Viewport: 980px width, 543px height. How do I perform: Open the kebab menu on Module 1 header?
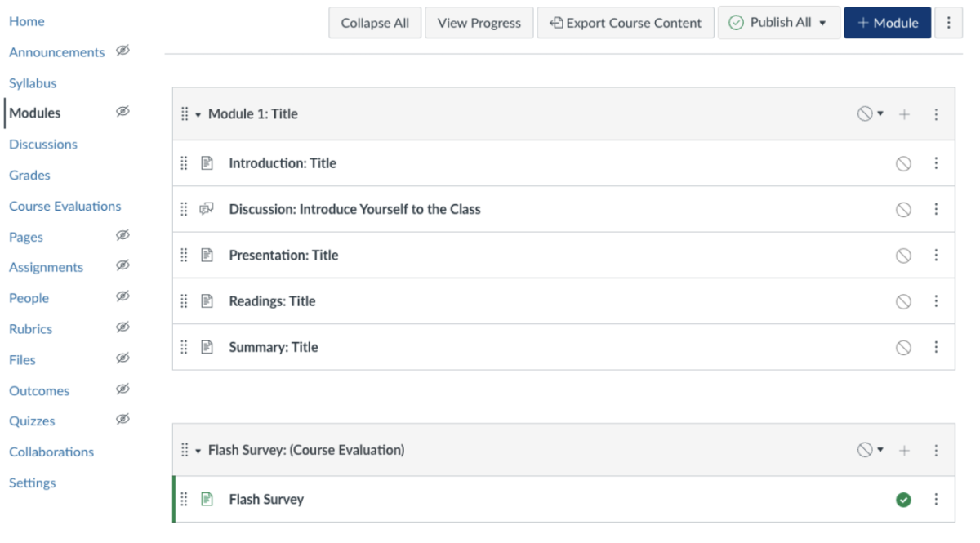[936, 114]
